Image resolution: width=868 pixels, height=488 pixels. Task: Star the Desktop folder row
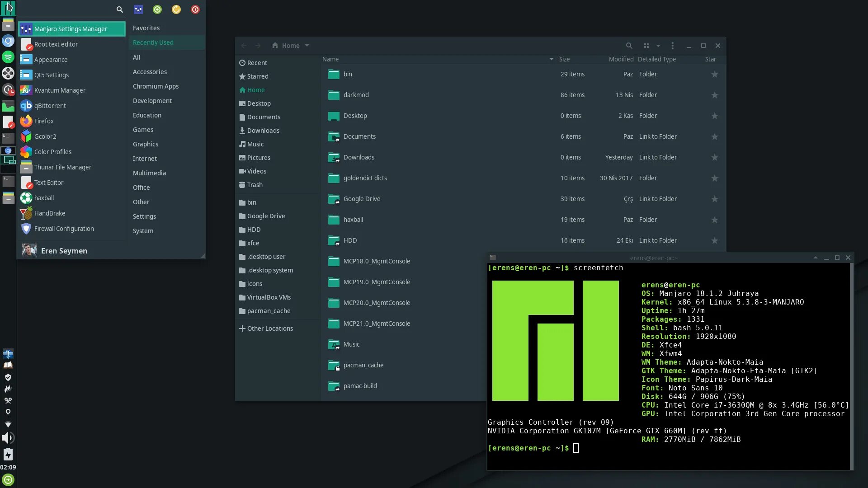[x=714, y=116]
